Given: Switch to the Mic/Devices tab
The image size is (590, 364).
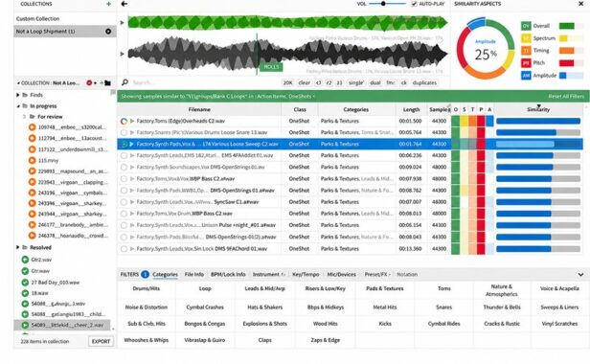Looking at the screenshot, I should click(x=341, y=274).
